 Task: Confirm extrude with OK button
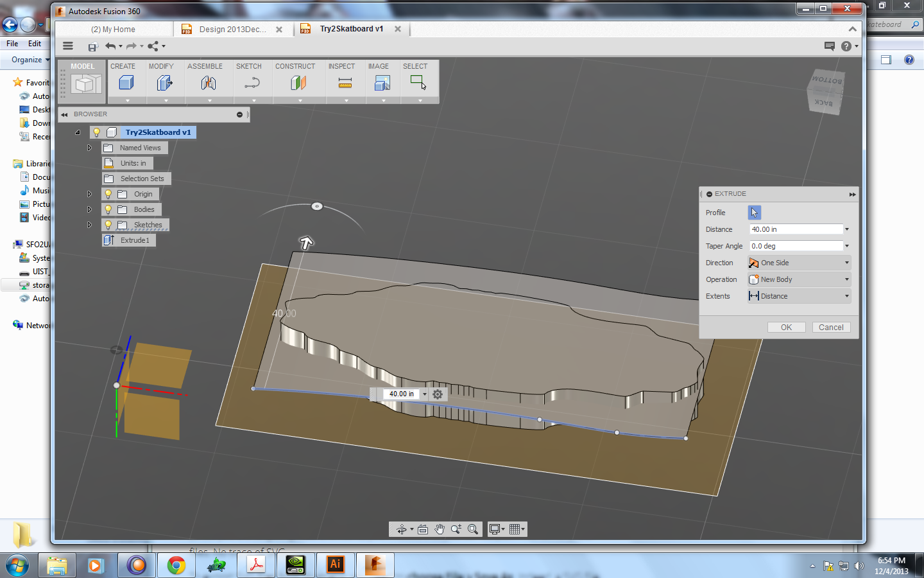click(x=786, y=328)
